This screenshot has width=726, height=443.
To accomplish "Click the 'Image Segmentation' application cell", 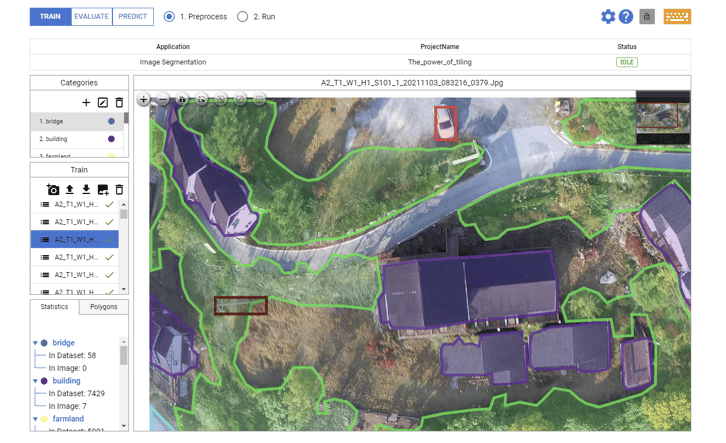I will pyautogui.click(x=173, y=62).
